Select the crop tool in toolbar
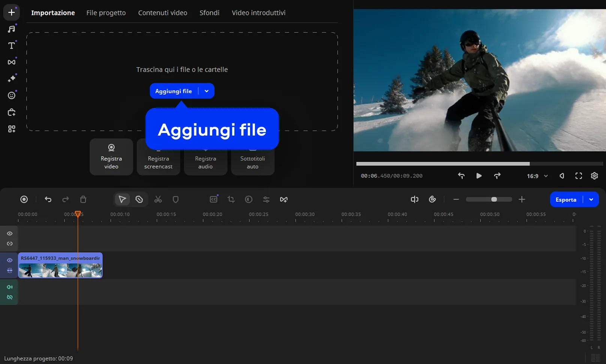The width and height of the screenshot is (606, 364). tap(231, 200)
